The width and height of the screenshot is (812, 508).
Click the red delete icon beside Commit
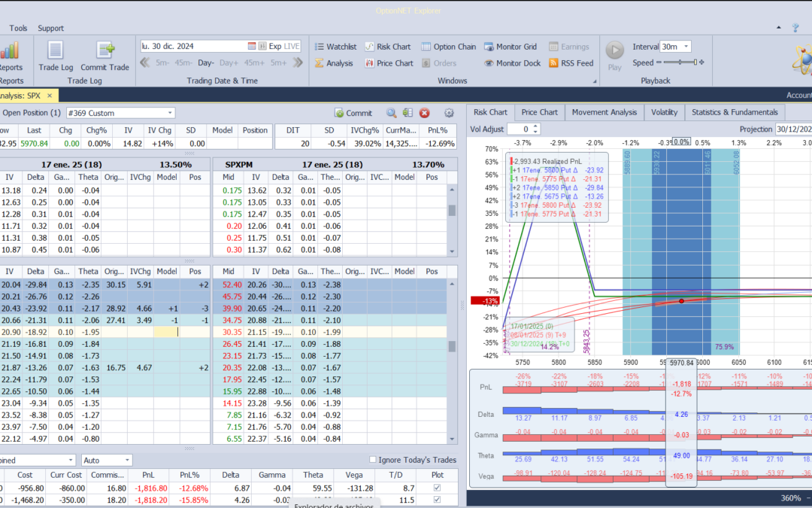tap(424, 113)
